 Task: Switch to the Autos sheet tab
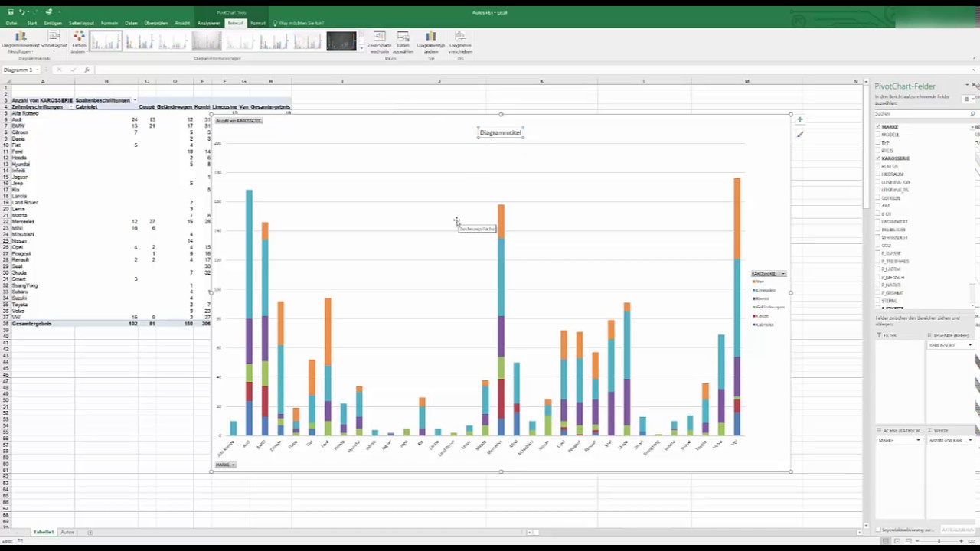pos(67,532)
